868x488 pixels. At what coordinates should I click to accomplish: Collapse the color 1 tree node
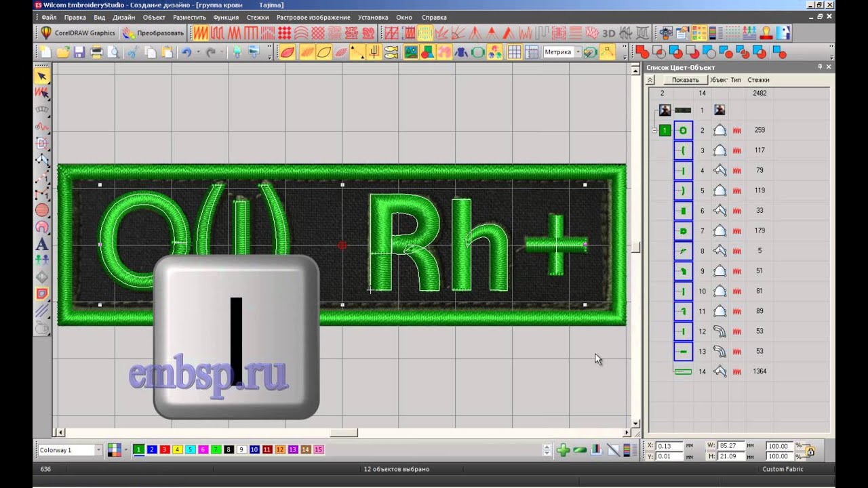pyautogui.click(x=654, y=130)
